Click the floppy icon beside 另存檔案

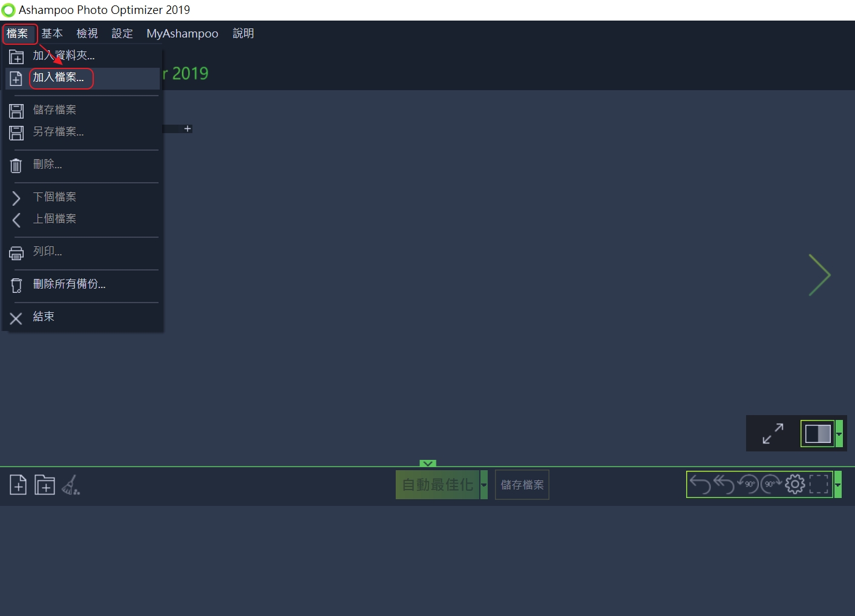coord(16,133)
